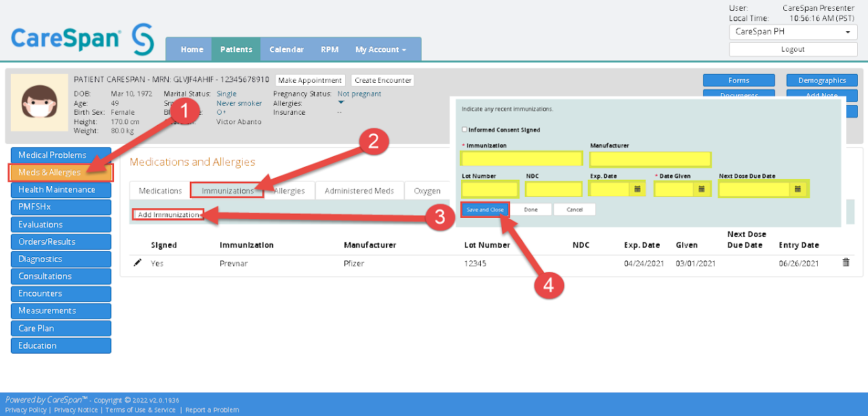Open Terms of Use & Service link
The height and width of the screenshot is (416, 868).
(x=140, y=410)
